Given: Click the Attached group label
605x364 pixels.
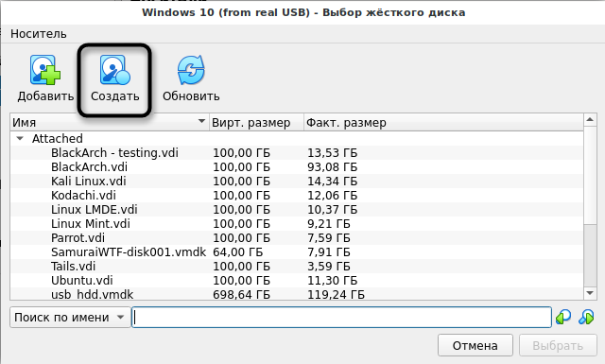Looking at the screenshot, I should tap(57, 139).
